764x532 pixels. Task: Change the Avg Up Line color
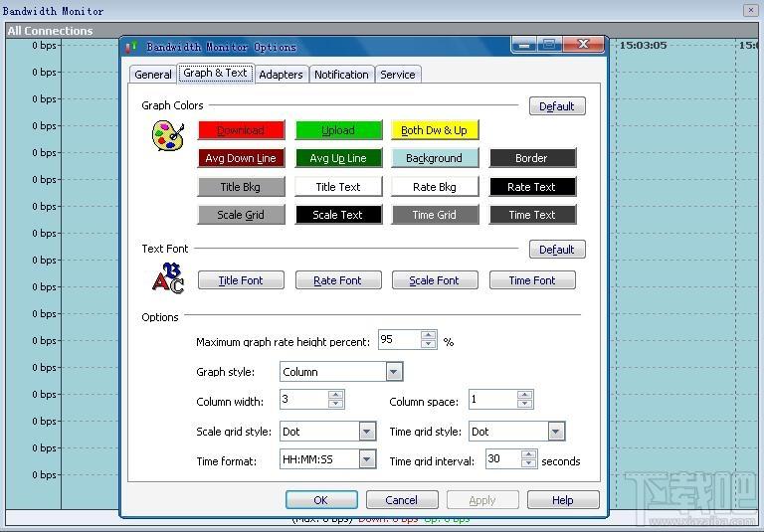click(x=338, y=158)
